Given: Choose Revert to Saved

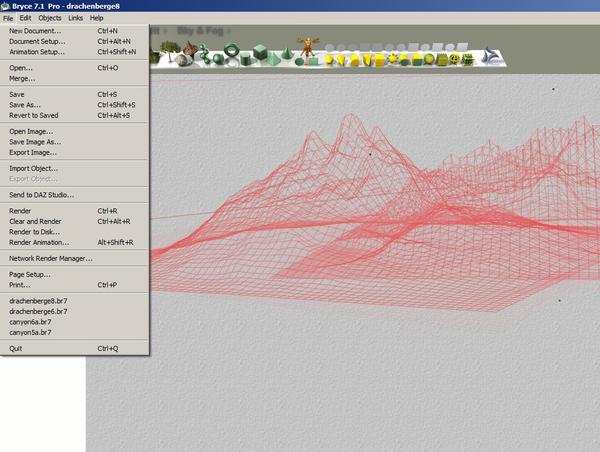Looking at the screenshot, I should coord(74,115).
